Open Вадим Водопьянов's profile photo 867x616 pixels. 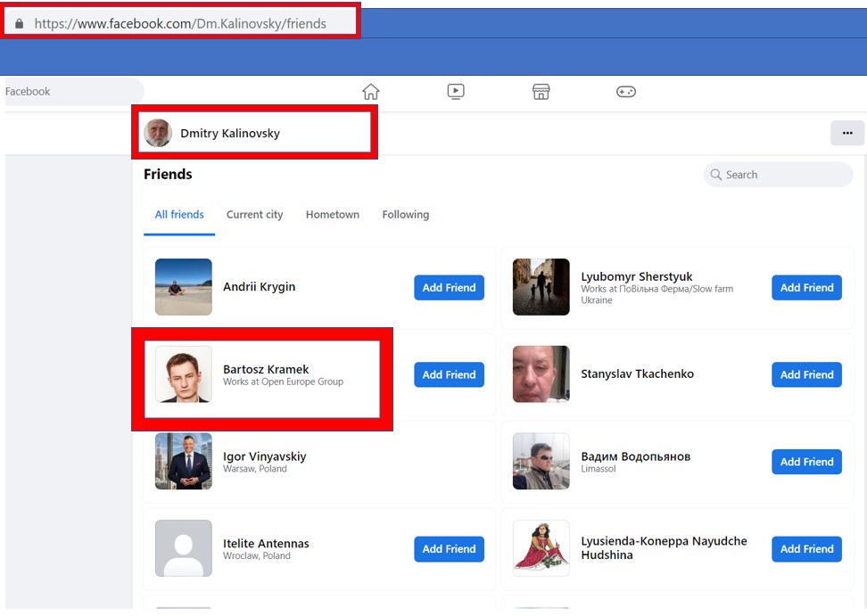pyautogui.click(x=541, y=461)
